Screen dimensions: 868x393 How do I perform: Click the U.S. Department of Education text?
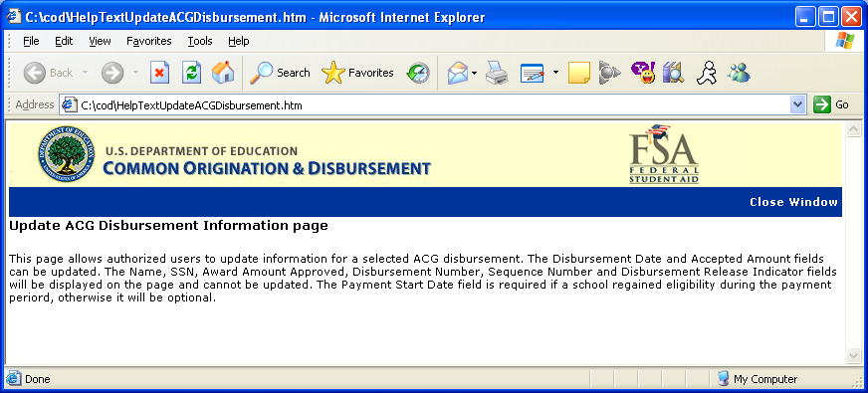click(201, 151)
